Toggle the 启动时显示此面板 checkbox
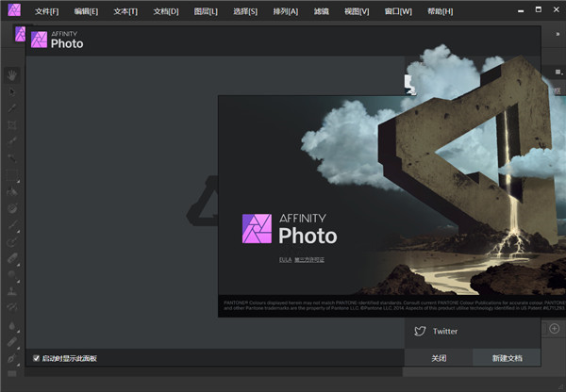The width and height of the screenshot is (566, 392). click(37, 358)
